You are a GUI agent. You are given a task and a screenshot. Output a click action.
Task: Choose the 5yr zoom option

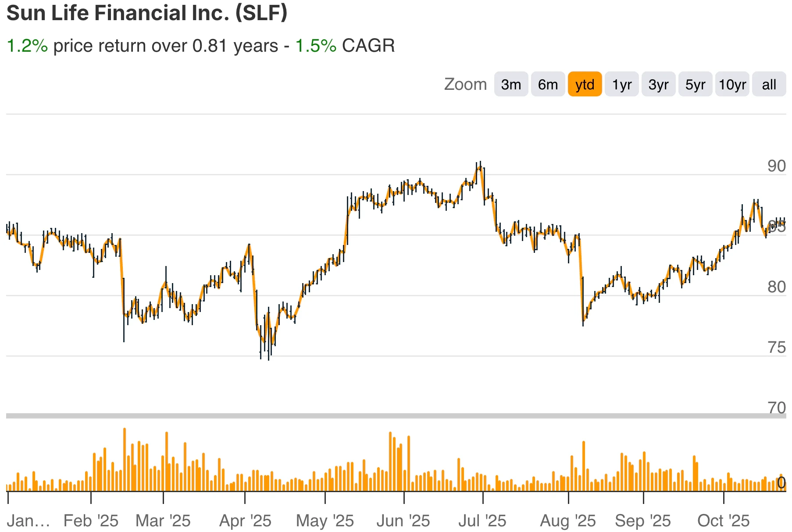[x=695, y=84]
